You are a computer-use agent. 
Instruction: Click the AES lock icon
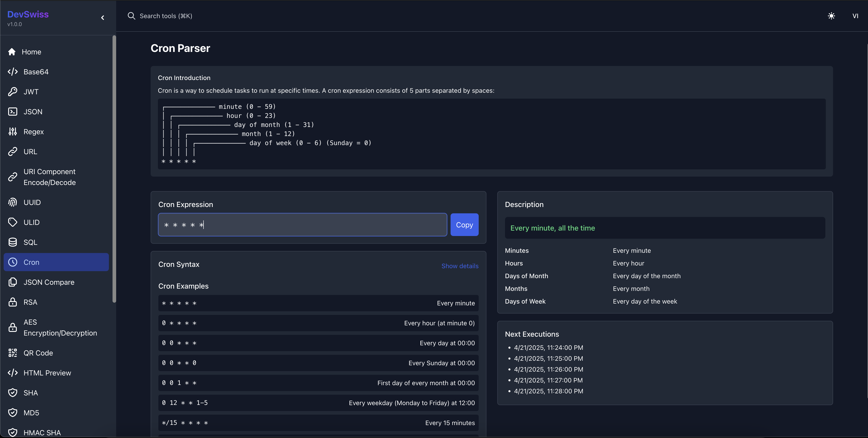pos(12,327)
